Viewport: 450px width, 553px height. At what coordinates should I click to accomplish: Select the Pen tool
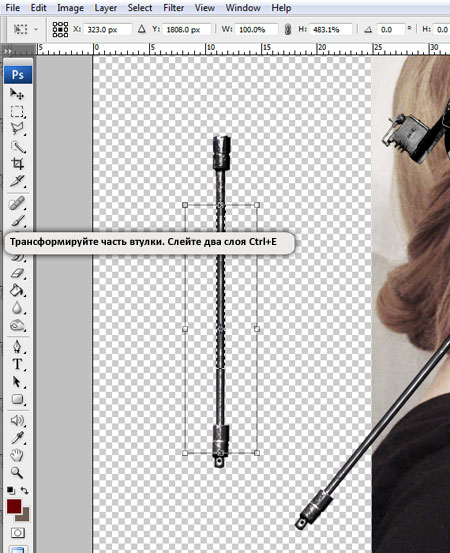(17, 347)
